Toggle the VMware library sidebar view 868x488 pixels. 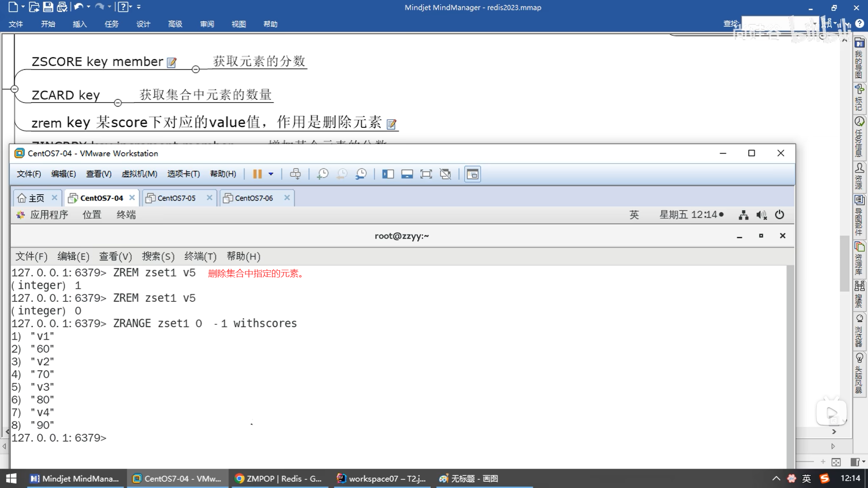388,174
